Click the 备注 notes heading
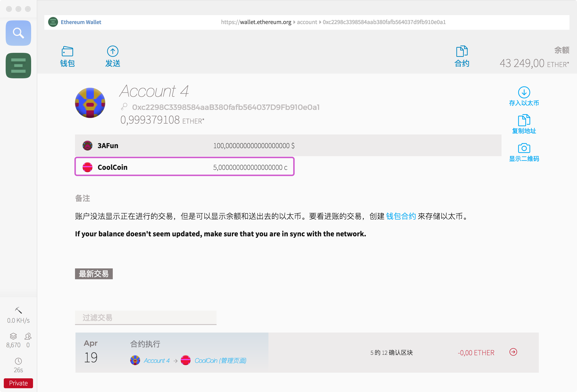This screenshot has height=392, width=577. [82, 198]
